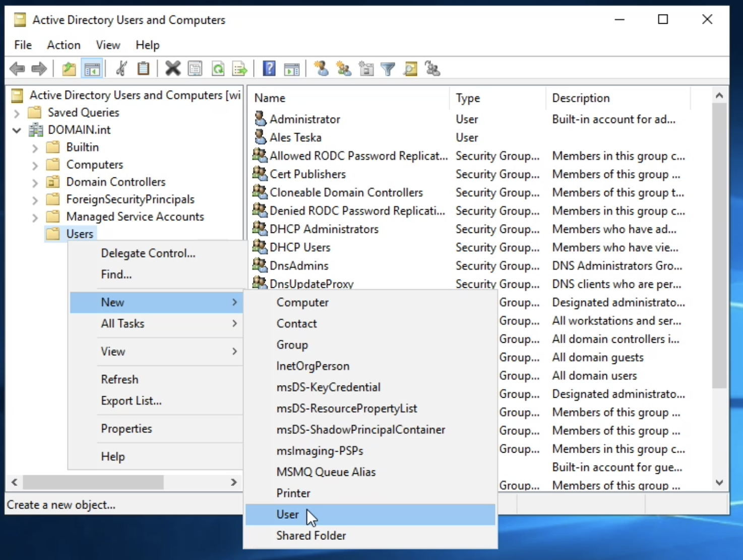Expand the Managed Service Accounts node
Viewport: 743px width, 560px height.
click(x=35, y=218)
